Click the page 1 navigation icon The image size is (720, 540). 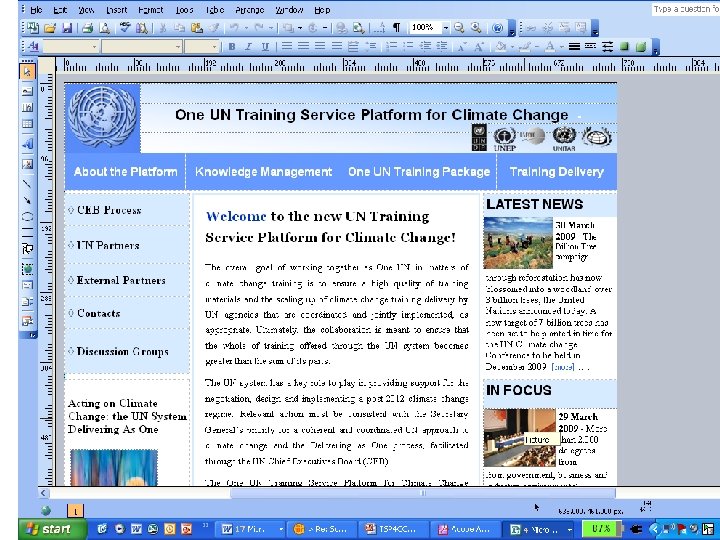(75, 511)
